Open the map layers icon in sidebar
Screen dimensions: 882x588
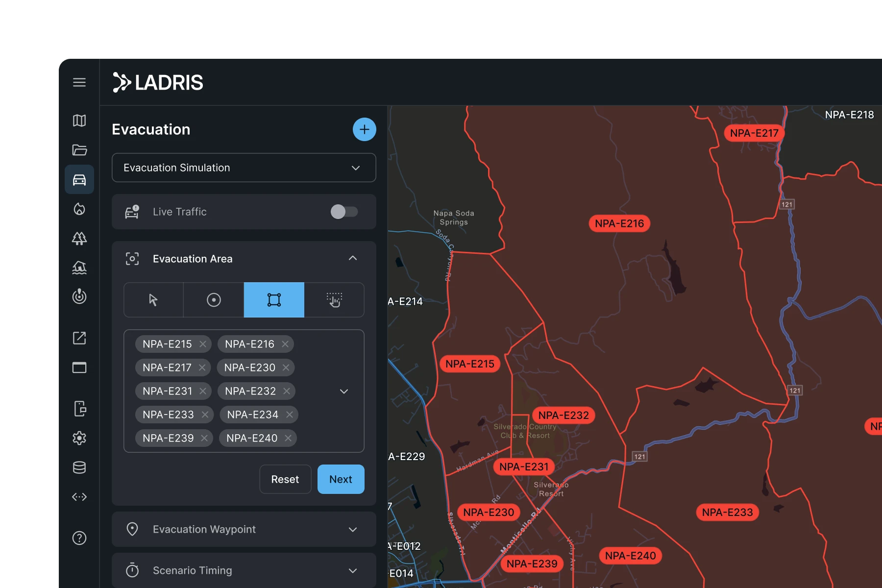coord(79,121)
